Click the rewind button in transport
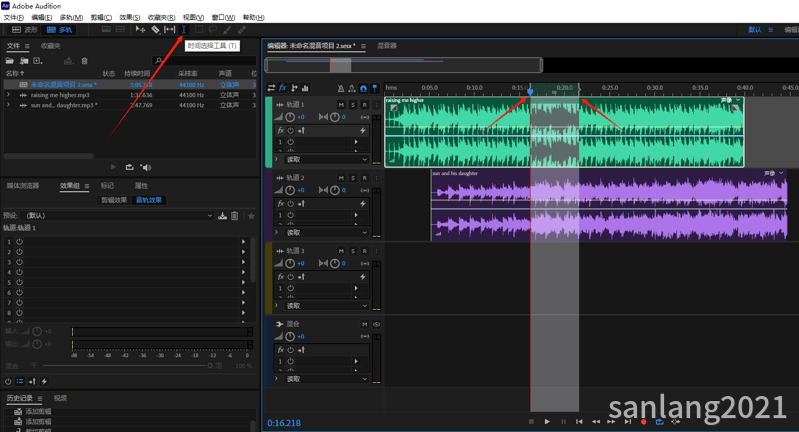This screenshot has height=432, width=799. tap(595, 421)
